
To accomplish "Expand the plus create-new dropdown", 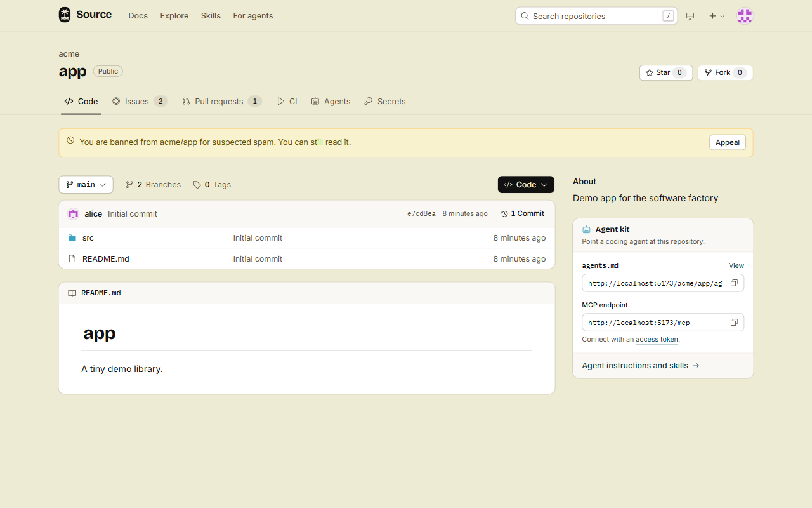I will pyautogui.click(x=717, y=16).
